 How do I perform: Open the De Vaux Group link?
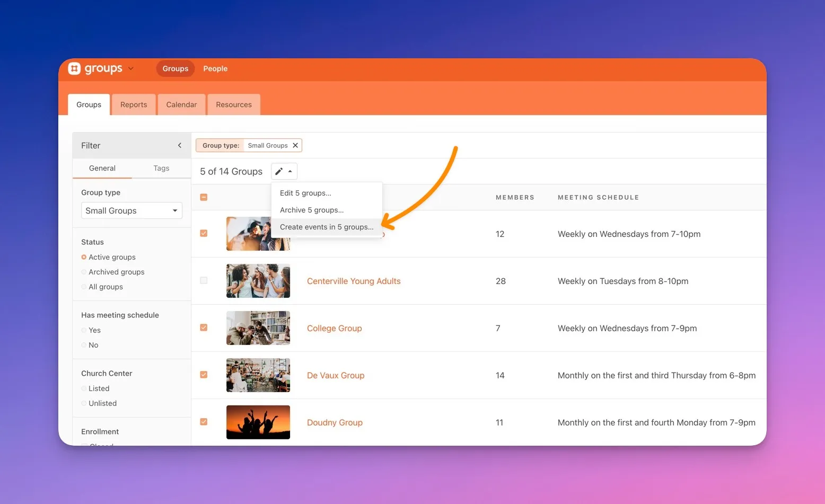pyautogui.click(x=336, y=375)
